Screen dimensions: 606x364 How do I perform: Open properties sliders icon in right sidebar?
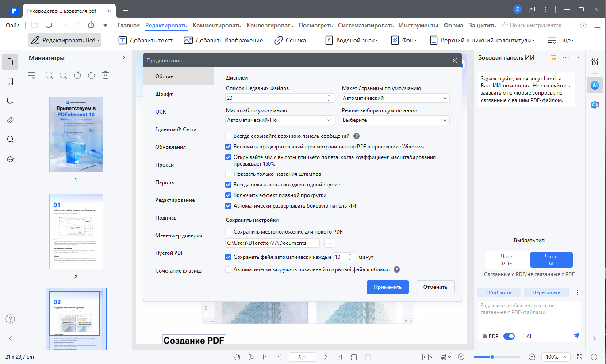pos(595,62)
